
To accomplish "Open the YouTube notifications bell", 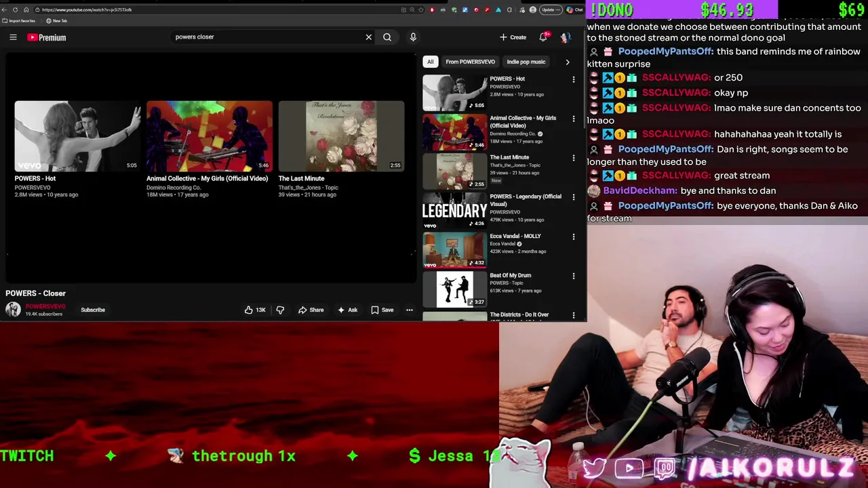I will pyautogui.click(x=544, y=37).
